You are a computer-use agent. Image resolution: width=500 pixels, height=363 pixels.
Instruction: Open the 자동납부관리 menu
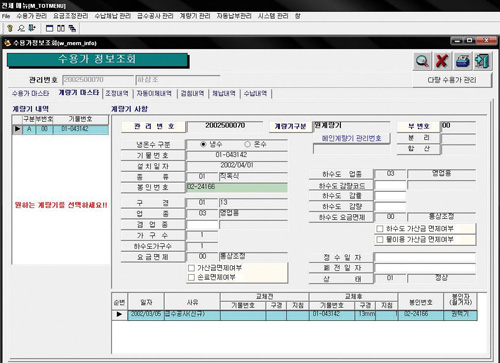point(234,16)
